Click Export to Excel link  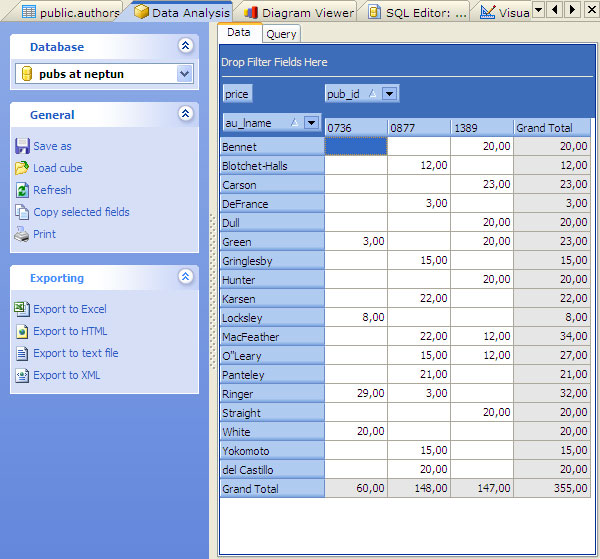[70, 309]
